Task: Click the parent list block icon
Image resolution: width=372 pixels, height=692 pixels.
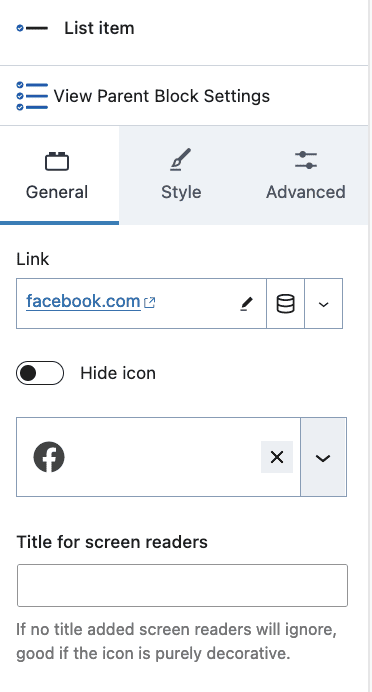Action: [x=32, y=96]
